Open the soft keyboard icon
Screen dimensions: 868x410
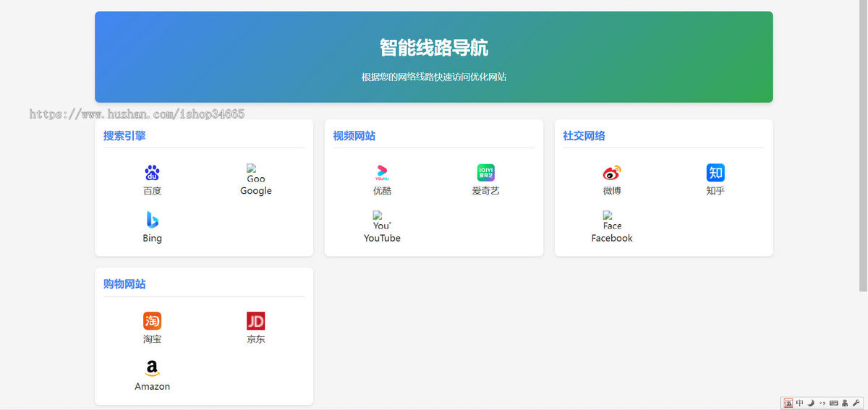834,403
